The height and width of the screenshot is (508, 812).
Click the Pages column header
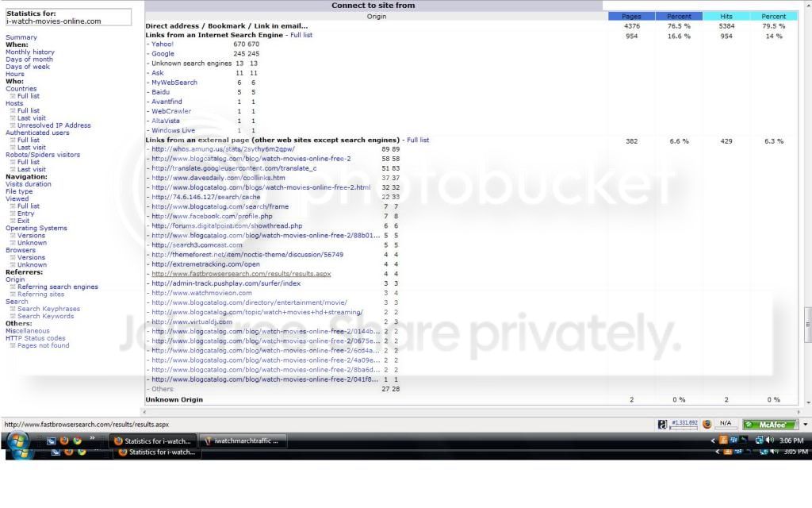click(631, 16)
